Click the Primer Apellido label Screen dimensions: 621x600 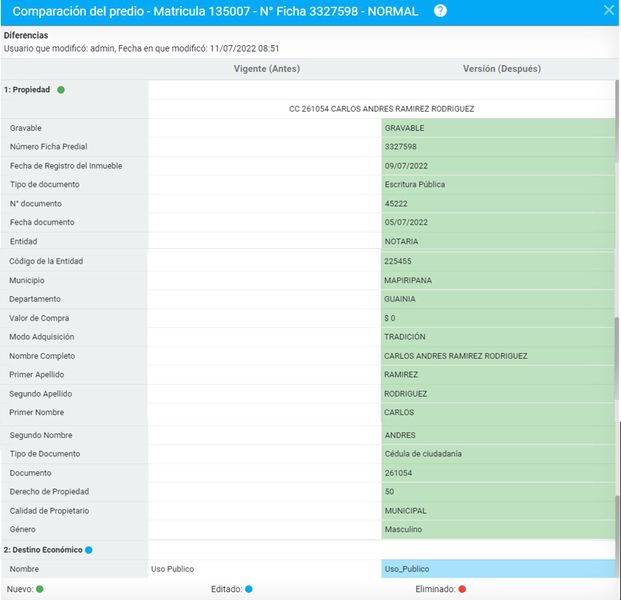(36, 375)
